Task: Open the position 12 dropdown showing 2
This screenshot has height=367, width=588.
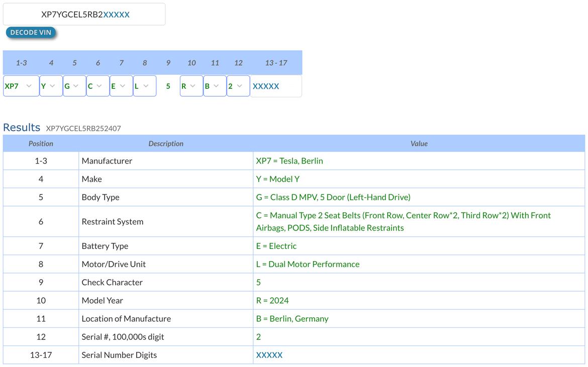Action: (238, 86)
